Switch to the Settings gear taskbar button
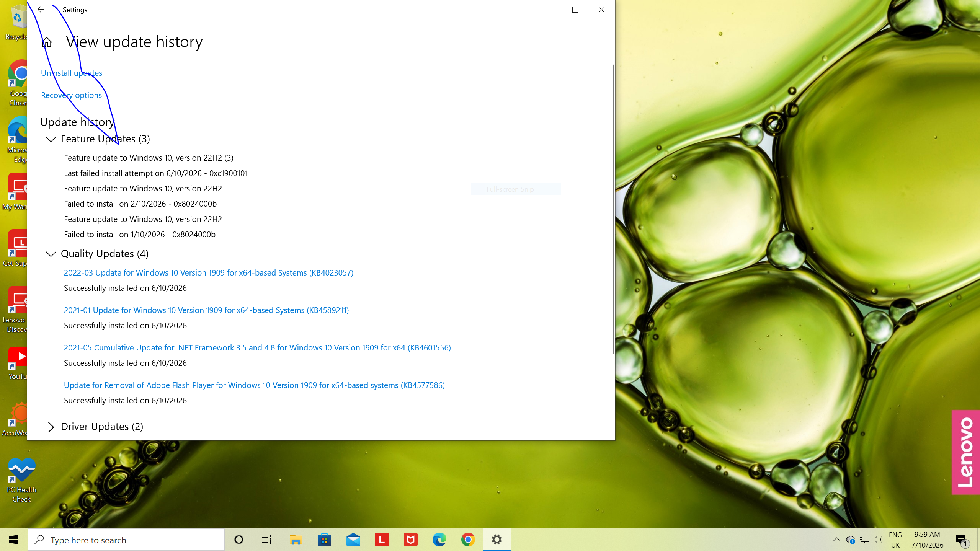Viewport: 980px width, 551px height. (497, 540)
